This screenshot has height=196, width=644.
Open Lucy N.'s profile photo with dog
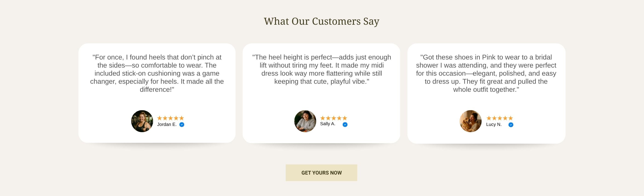click(471, 121)
